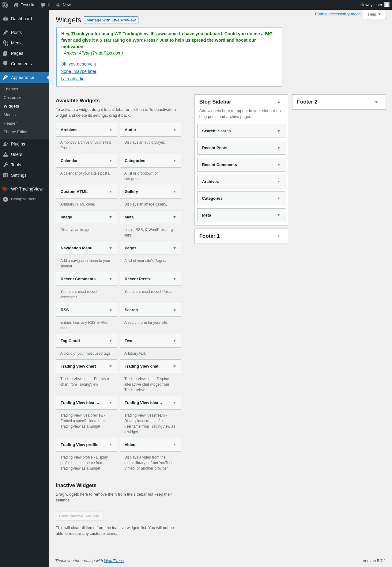Open the Customize submenu item
This screenshot has width=392, height=567.
click(x=13, y=98)
